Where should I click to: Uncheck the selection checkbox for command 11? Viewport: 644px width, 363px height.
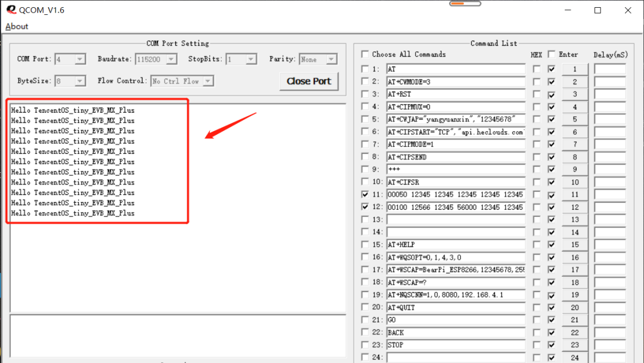point(365,194)
